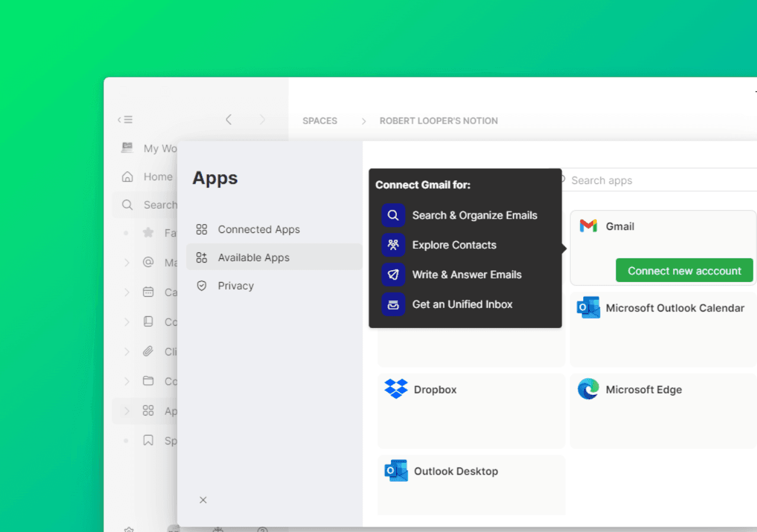Expand the Mail (@) sidebar row chevron
Viewport: 757px width, 532px height.
pyautogui.click(x=127, y=262)
